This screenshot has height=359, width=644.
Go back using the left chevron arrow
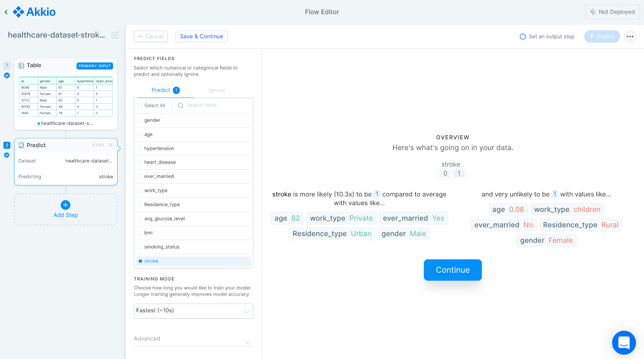pos(6,12)
